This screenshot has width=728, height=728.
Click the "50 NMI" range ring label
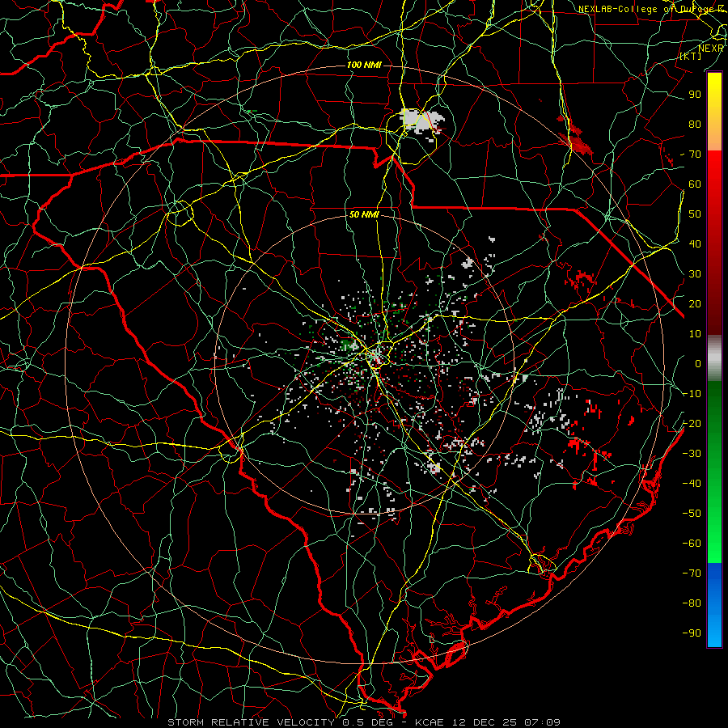pos(364,214)
